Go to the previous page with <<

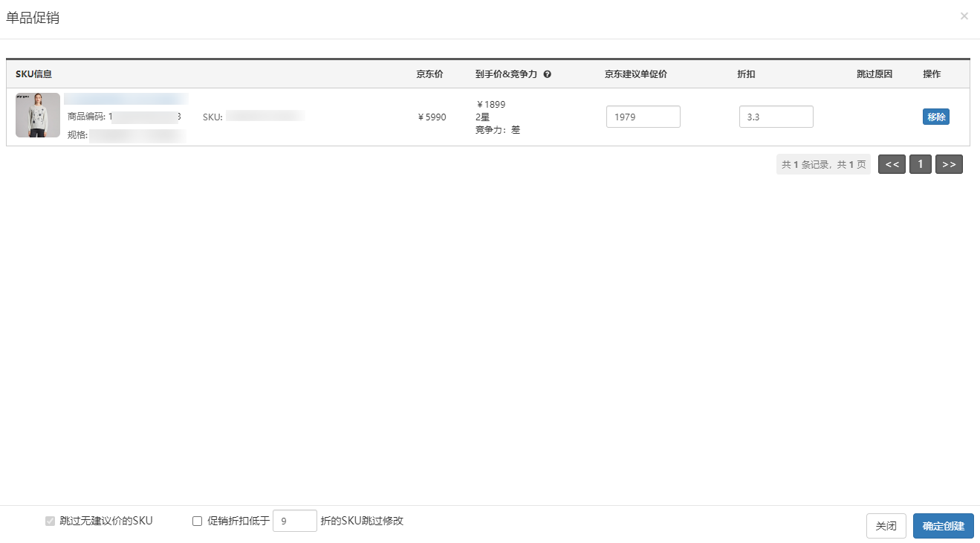coord(892,164)
